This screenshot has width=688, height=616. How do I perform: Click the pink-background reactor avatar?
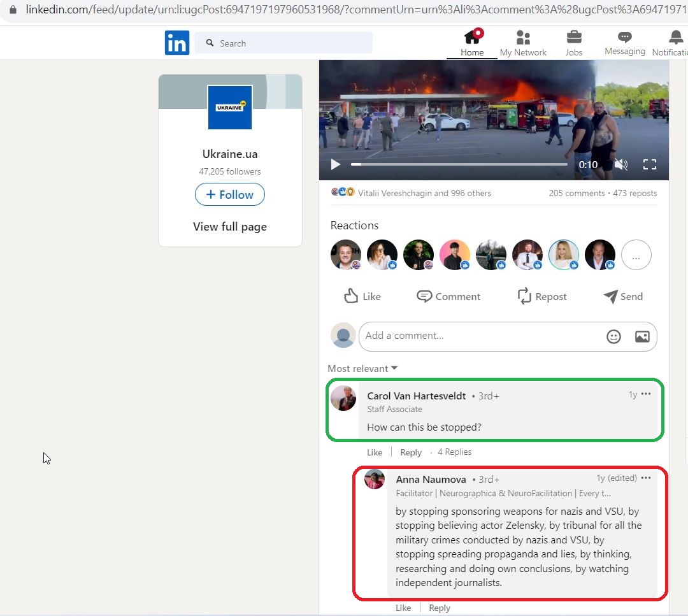[455, 255]
